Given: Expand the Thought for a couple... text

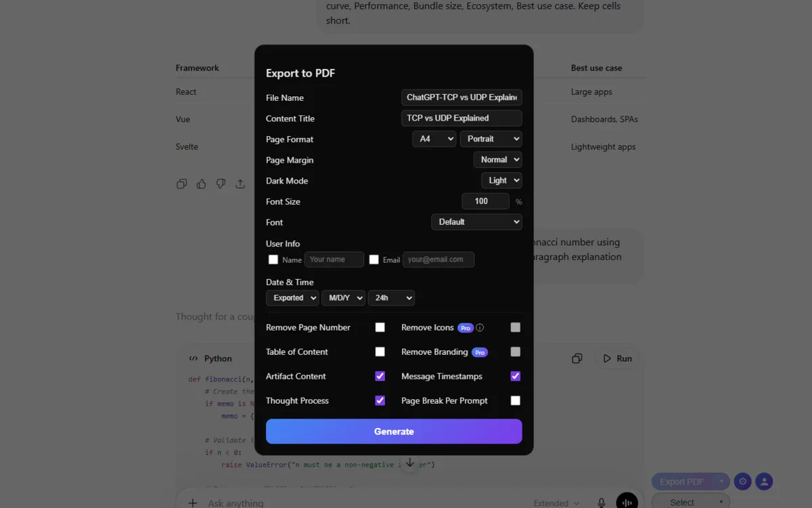Looking at the screenshot, I should [x=215, y=316].
